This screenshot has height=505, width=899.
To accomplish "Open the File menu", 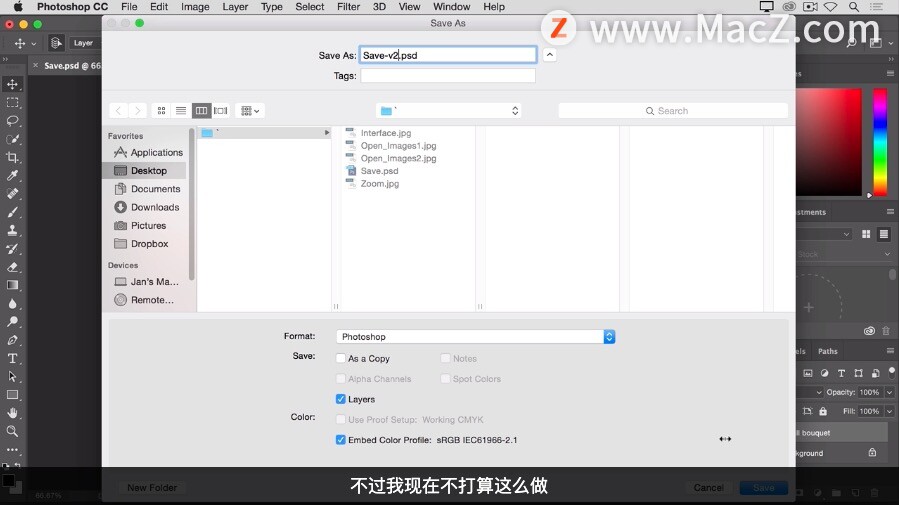I will [129, 7].
